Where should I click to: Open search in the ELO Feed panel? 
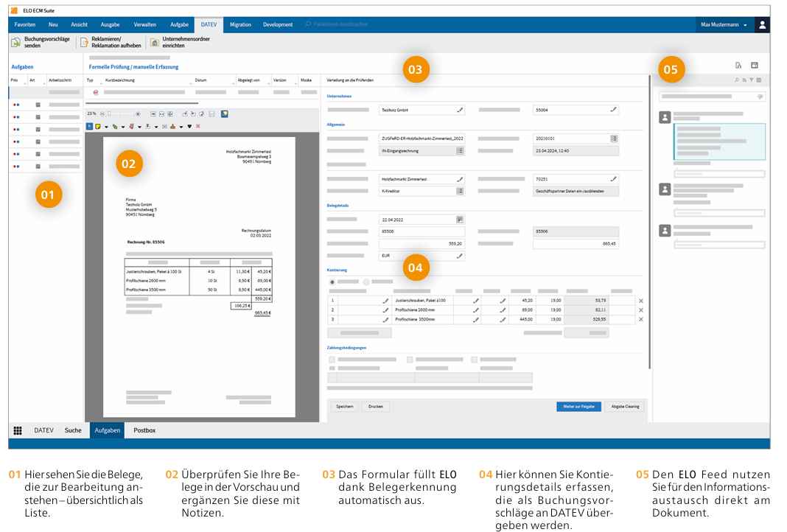point(736,80)
